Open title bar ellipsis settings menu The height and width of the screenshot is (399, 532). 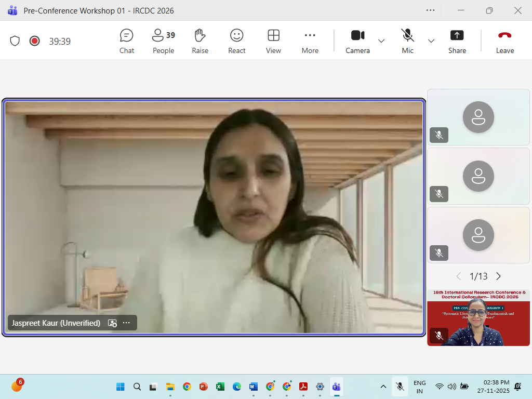(430, 10)
